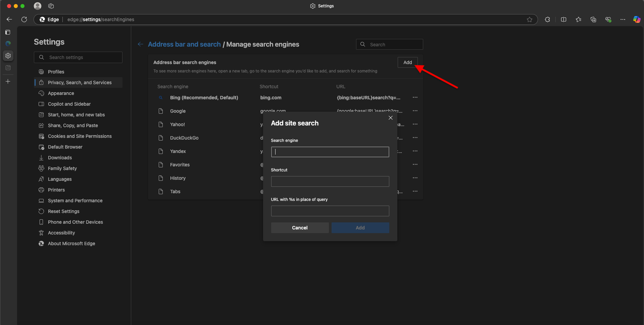
Task: Open the tab actions icon in vertical sidebar
Action: pyautogui.click(x=8, y=32)
